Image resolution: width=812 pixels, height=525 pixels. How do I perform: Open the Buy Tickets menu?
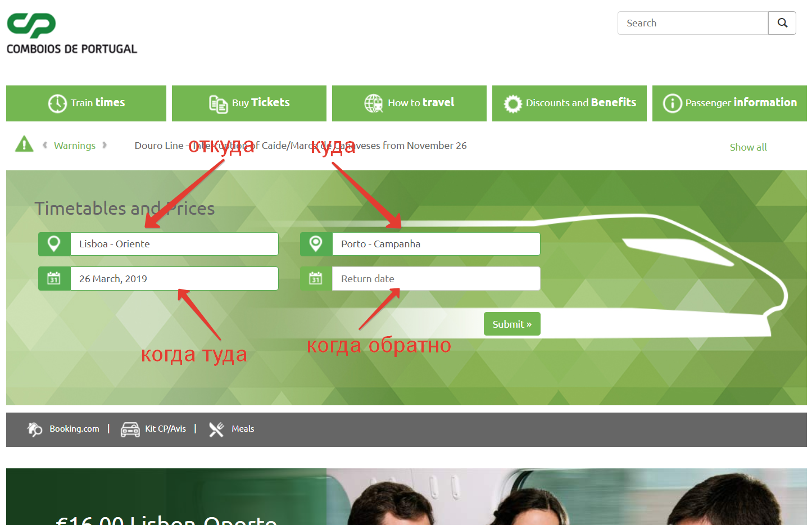tap(249, 103)
